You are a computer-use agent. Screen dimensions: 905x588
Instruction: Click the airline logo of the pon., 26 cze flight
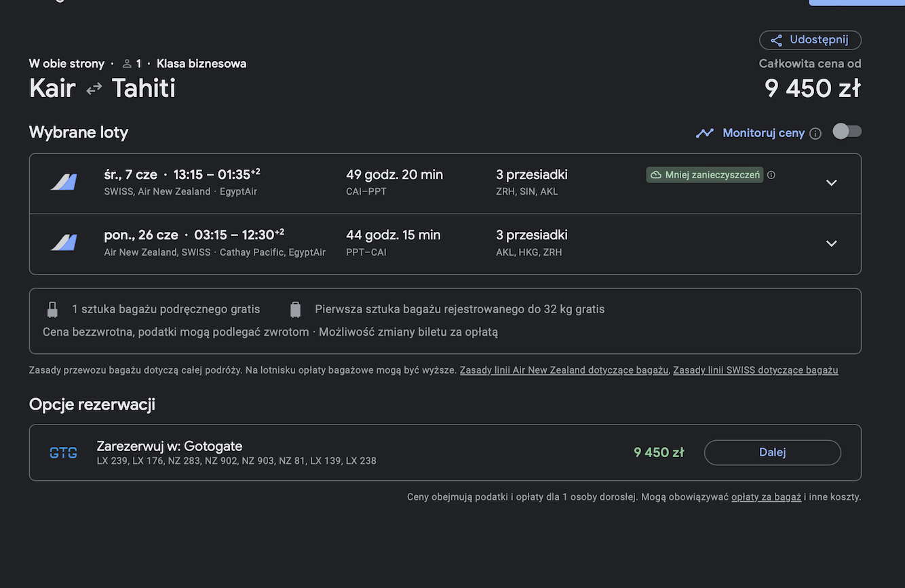click(x=64, y=243)
